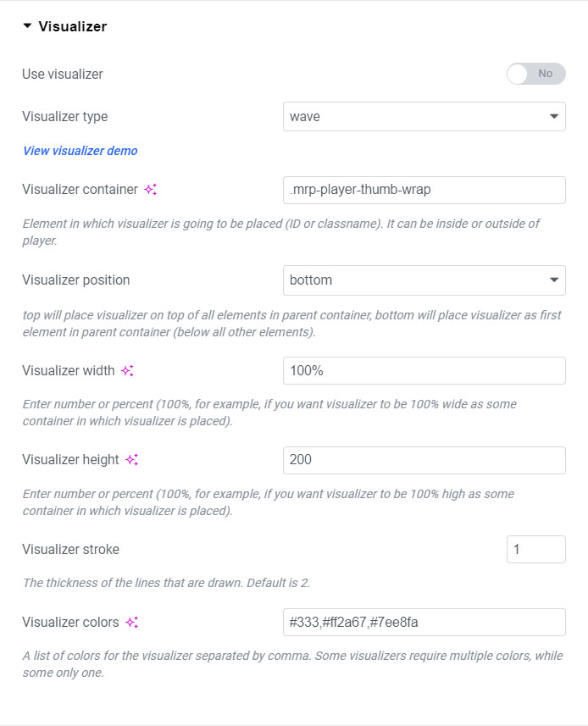Click sparkle icon beside Visualizer height
Screen dimensions: 588x726
pyautogui.click(x=131, y=460)
